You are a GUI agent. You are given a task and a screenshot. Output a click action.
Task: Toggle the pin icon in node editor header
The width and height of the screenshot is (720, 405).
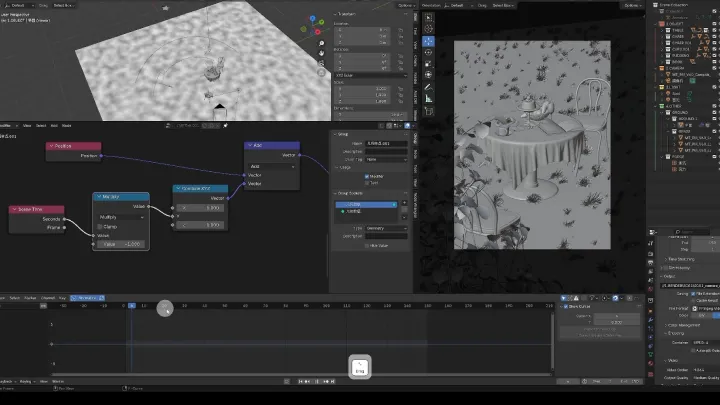(x=225, y=125)
